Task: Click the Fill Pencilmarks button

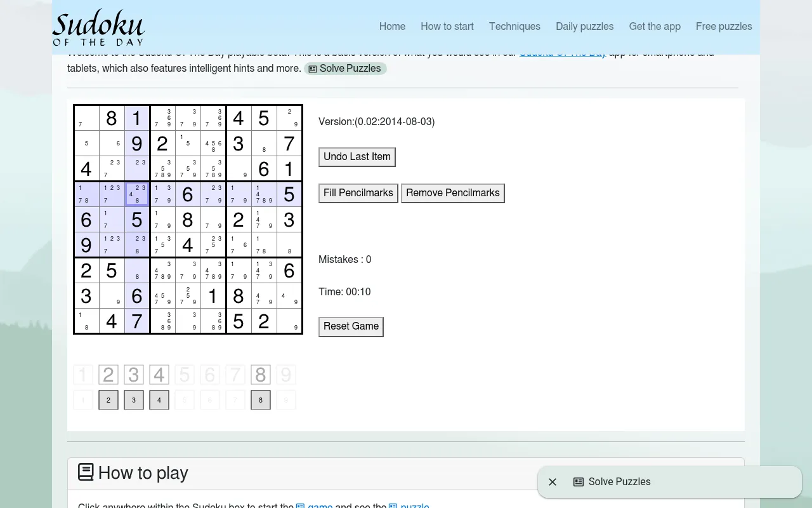Action: click(x=358, y=193)
